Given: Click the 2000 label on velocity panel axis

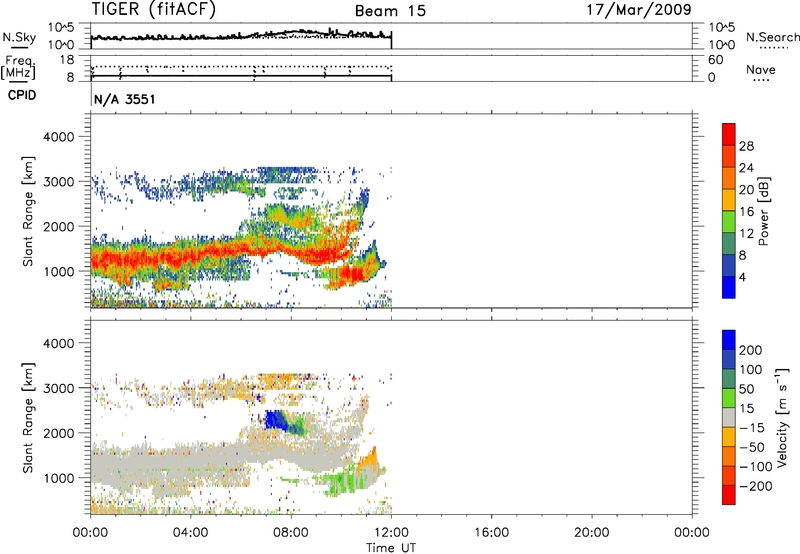Looking at the screenshot, I should tap(58, 433).
